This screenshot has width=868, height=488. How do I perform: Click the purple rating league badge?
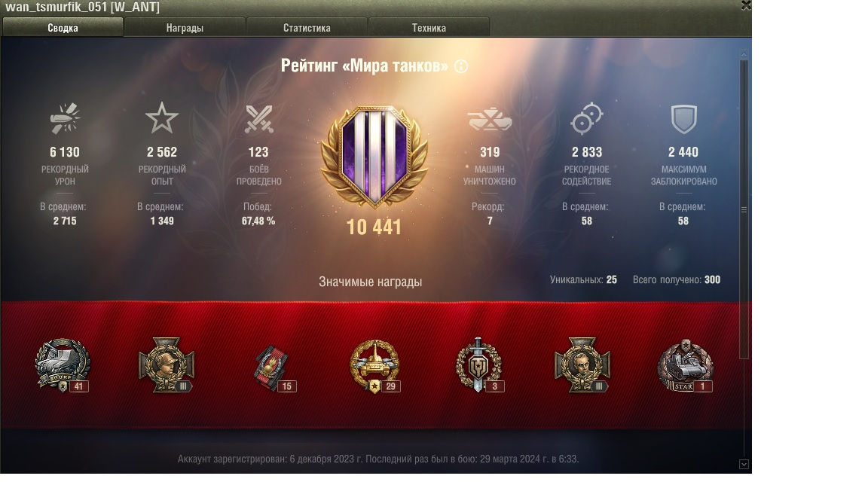[374, 157]
